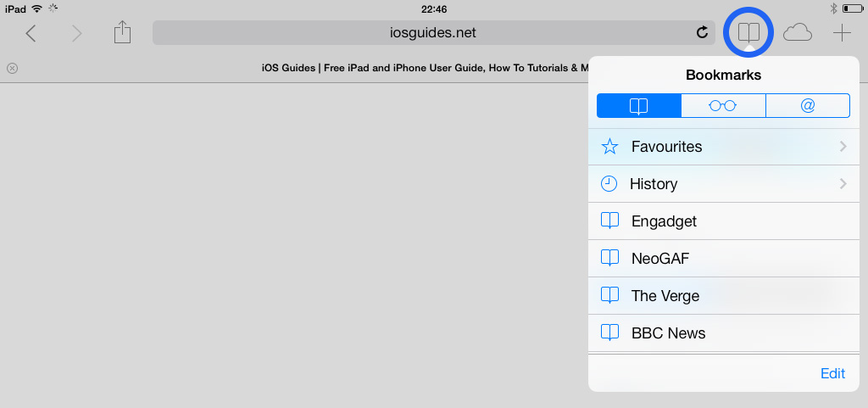
Task: Open the BBC News bookmark
Action: click(x=724, y=333)
